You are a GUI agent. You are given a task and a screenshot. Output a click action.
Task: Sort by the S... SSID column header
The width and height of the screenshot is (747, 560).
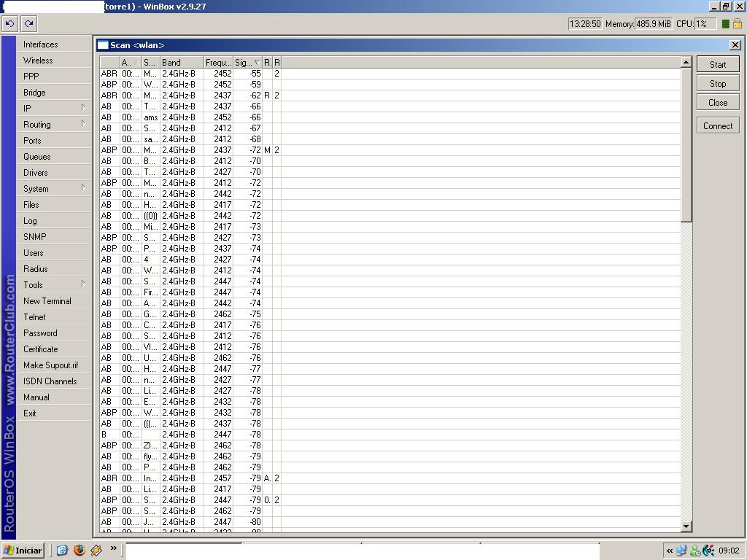click(x=152, y=63)
